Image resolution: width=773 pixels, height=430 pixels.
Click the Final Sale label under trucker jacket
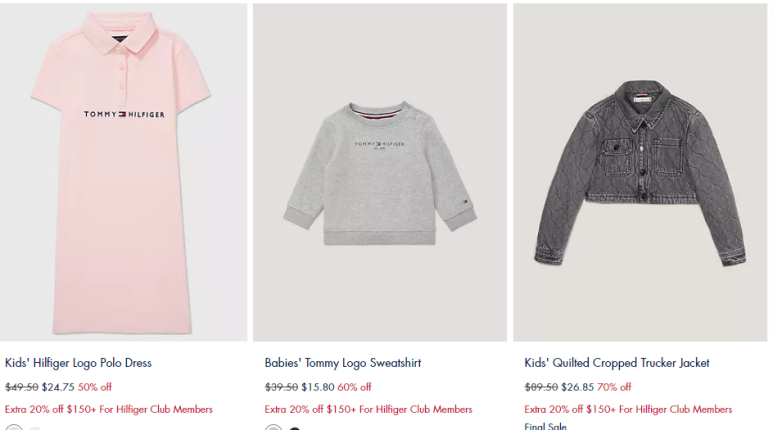pyautogui.click(x=545, y=426)
